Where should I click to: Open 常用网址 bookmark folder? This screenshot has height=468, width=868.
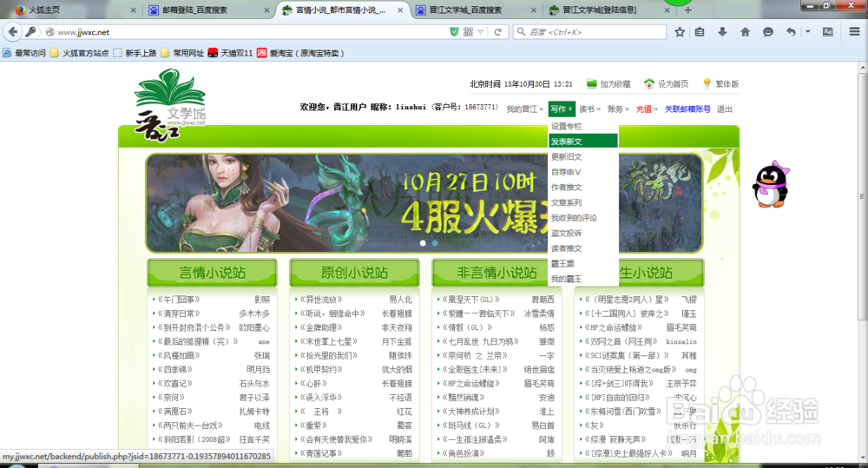(x=182, y=53)
